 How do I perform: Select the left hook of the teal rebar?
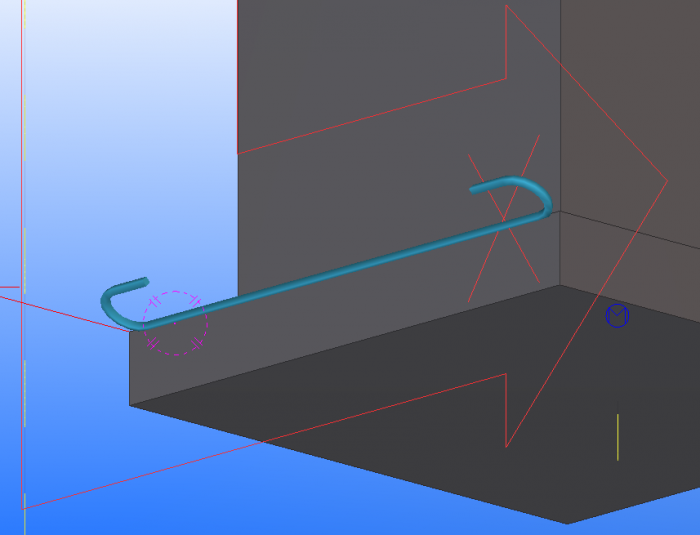click(121, 302)
